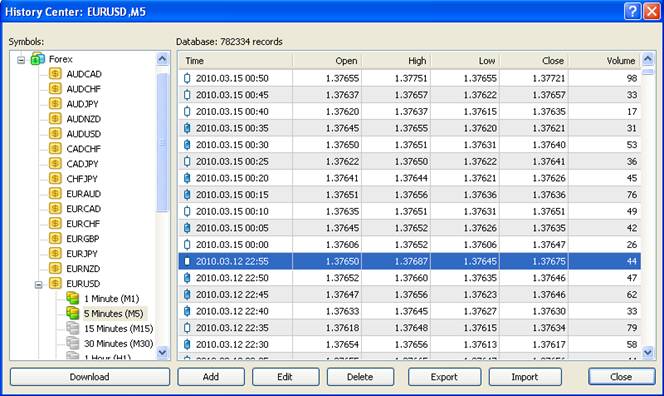Click records table scroll up arrow
The width and height of the screenshot is (664, 396).
pos(648,58)
